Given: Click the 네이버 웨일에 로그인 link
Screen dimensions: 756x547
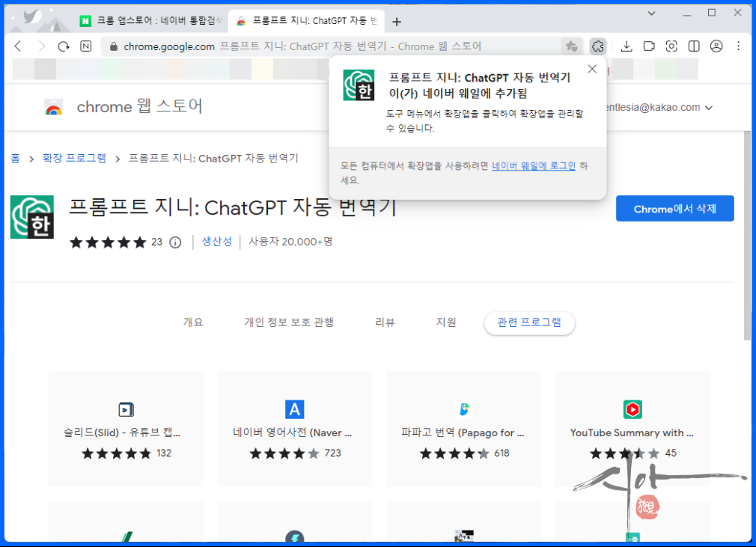Looking at the screenshot, I should point(533,166).
